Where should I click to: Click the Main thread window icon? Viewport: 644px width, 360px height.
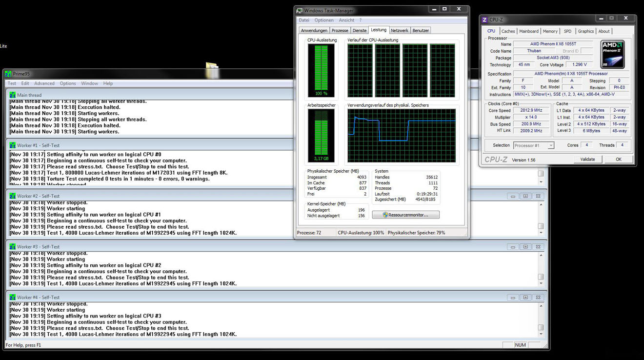tap(13, 95)
